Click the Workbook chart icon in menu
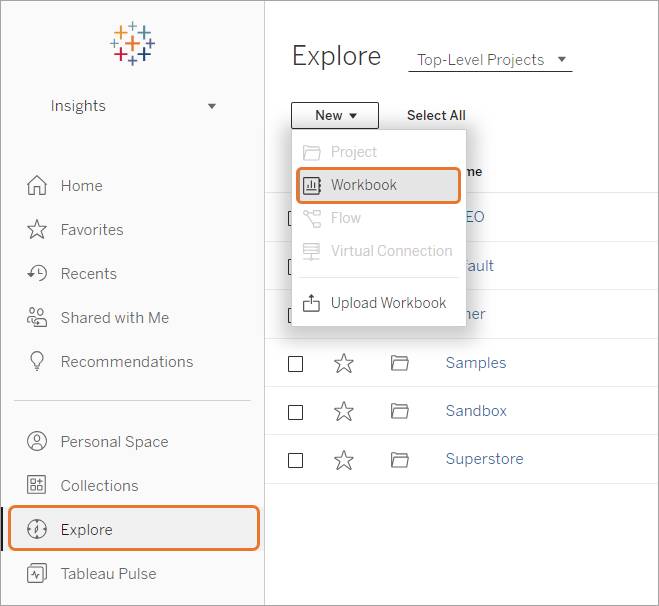The image size is (659, 606). [312, 185]
